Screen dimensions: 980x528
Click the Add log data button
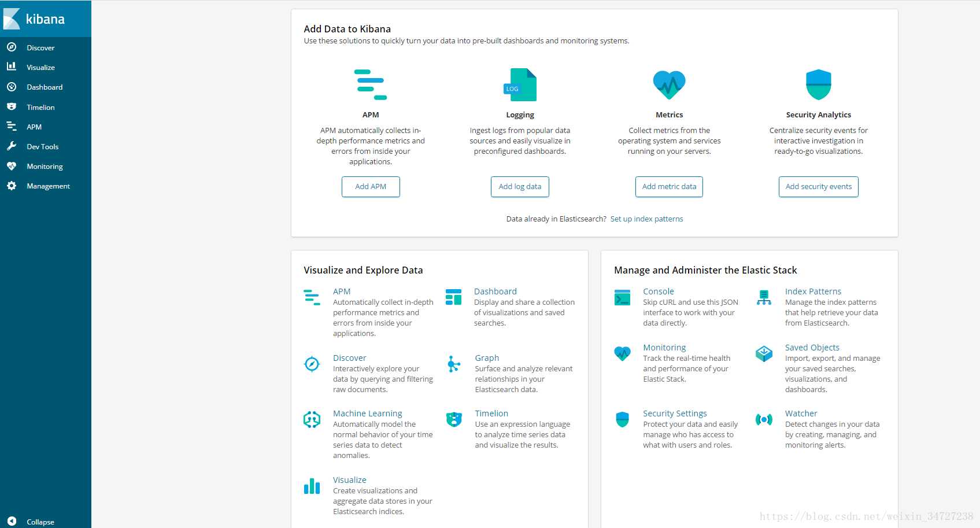pyautogui.click(x=520, y=186)
